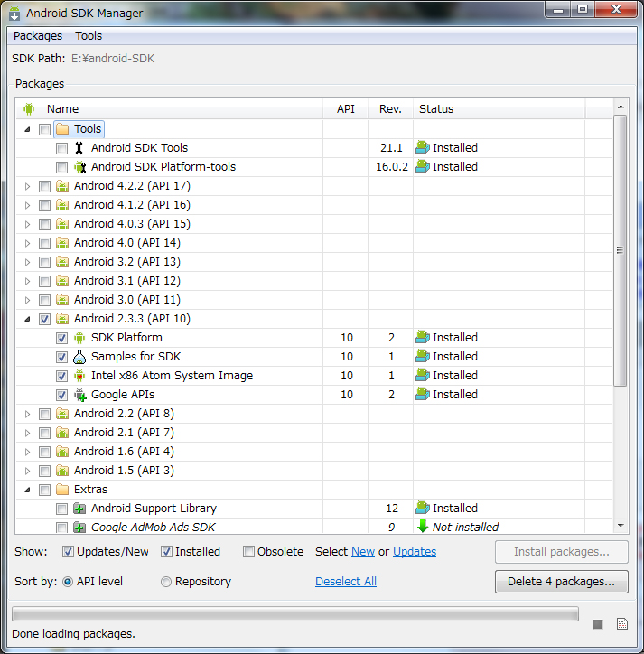This screenshot has height=654, width=644.
Task: Click the Android 4.2.2 (API 17) package icon
Action: click(x=62, y=186)
